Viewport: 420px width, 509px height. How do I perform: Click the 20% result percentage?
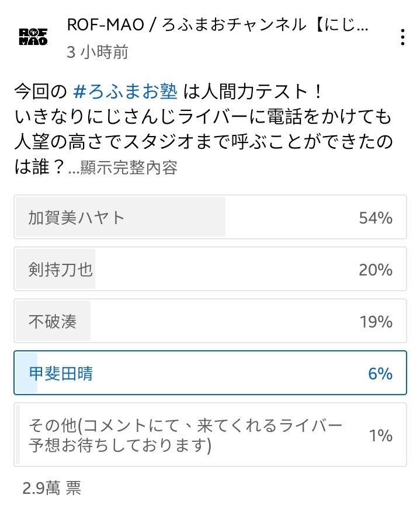(376, 270)
